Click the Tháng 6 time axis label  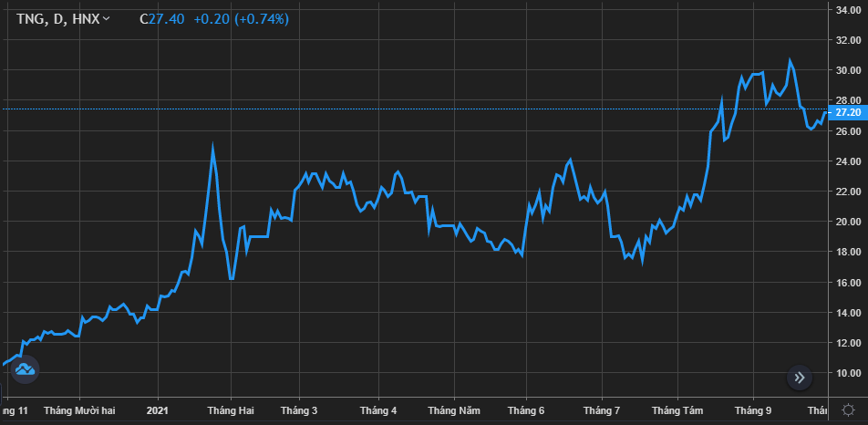(x=526, y=410)
